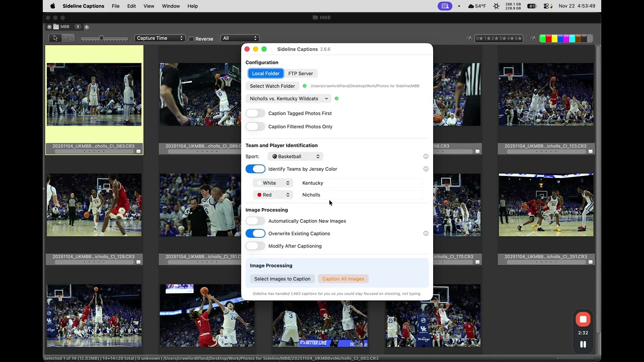Uncheck the color label filter checkbox
This screenshot has width=644, height=362.
tap(533, 38)
